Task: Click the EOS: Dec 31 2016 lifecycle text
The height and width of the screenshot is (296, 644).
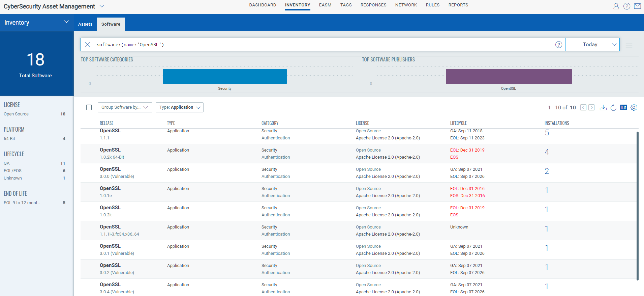Action: pos(467,196)
